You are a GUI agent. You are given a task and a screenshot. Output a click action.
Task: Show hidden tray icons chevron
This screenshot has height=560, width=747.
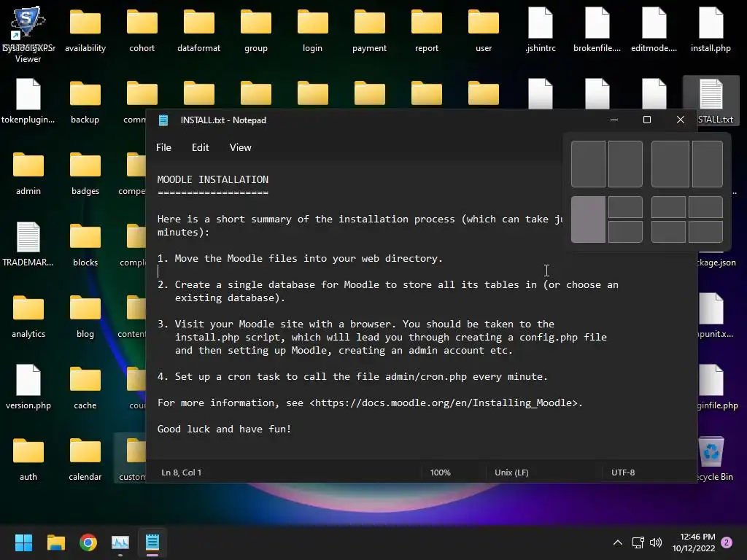click(x=617, y=542)
